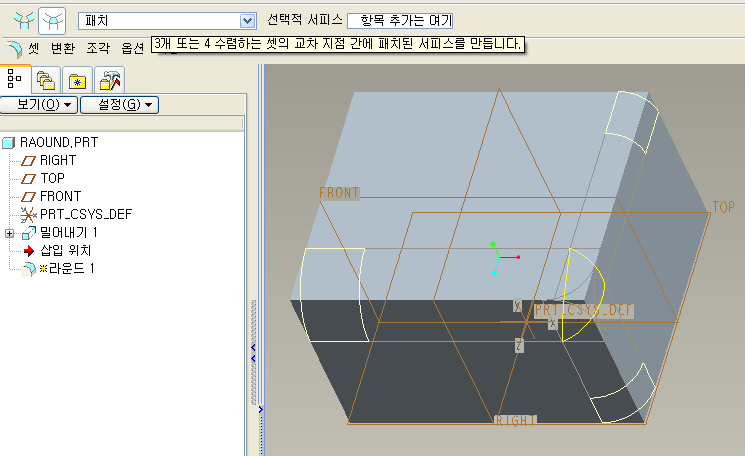Switch to the Model Tree navigator tab
The image size is (745, 456).
pos(15,79)
